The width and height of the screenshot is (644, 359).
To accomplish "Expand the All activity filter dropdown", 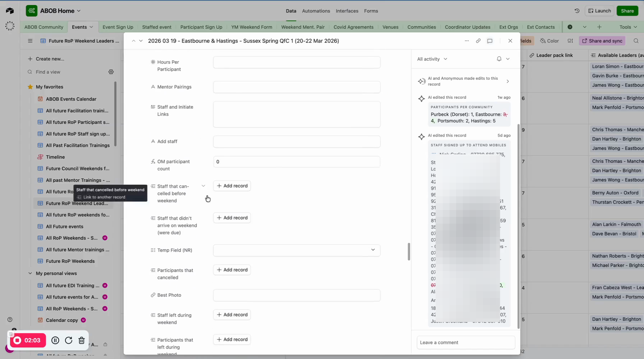I will click(432, 59).
